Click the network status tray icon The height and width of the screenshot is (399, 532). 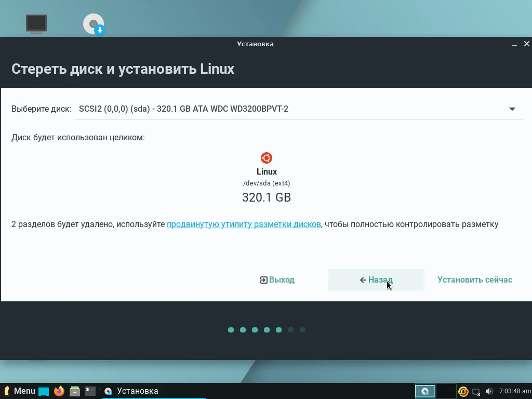click(476, 391)
